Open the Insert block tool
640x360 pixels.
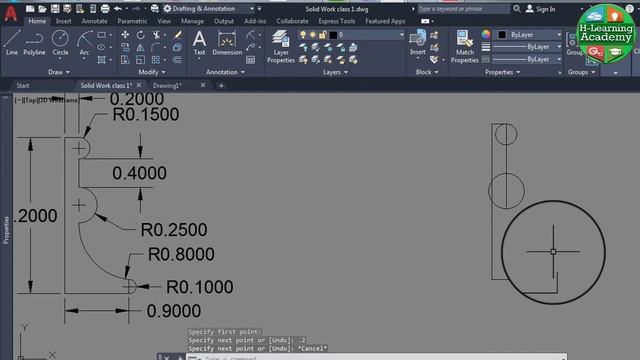[418, 43]
